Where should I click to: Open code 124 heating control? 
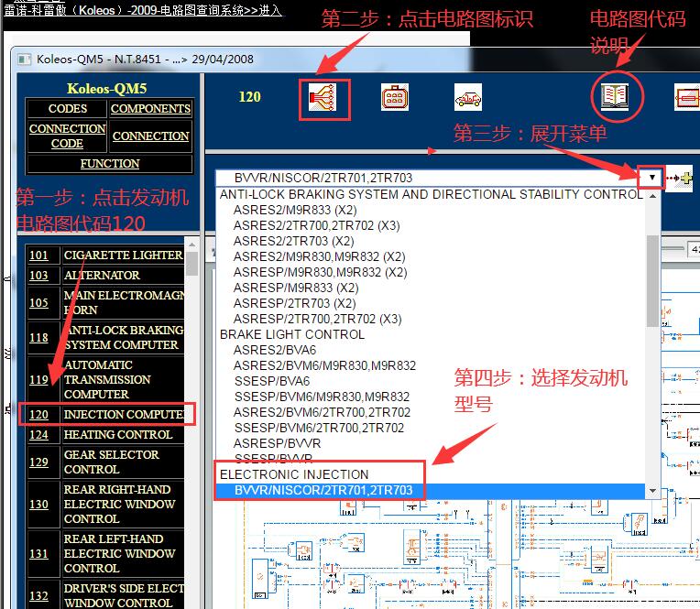click(x=38, y=435)
